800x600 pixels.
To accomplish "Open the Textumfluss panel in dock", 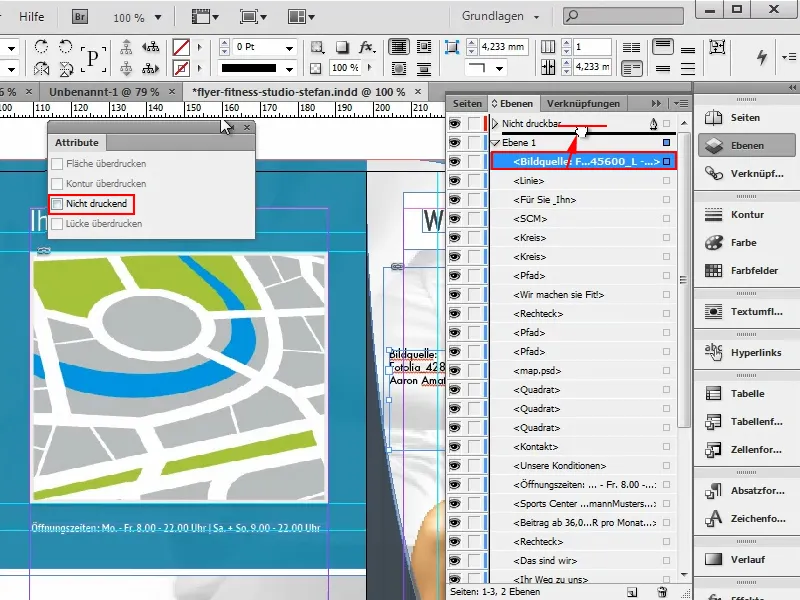I will [x=745, y=311].
